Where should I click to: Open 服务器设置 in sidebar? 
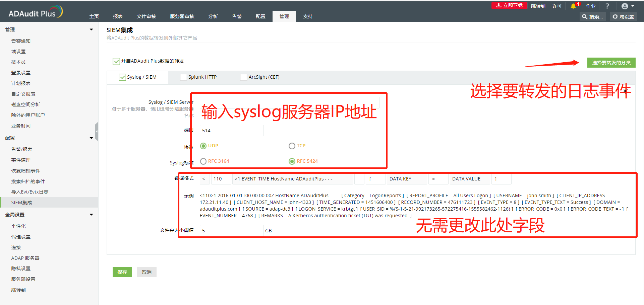pyautogui.click(x=23, y=279)
